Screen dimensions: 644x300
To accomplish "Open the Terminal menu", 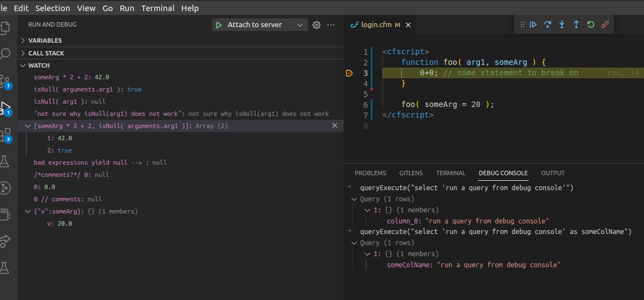I will pos(158,8).
